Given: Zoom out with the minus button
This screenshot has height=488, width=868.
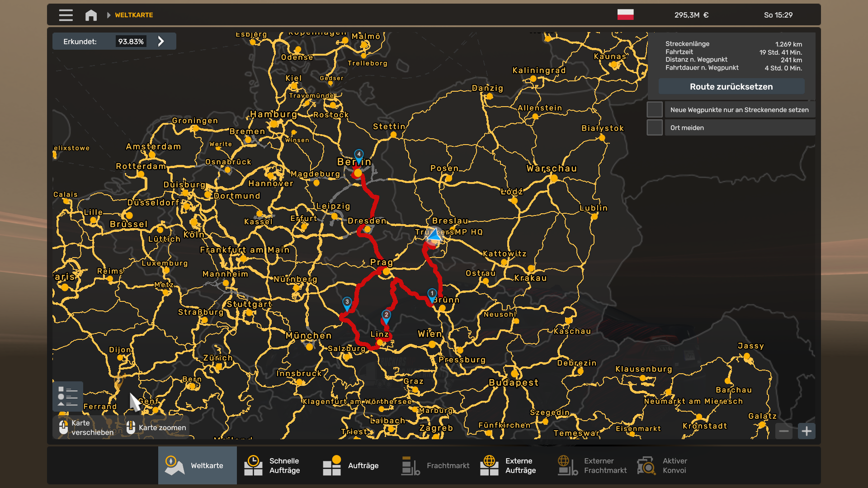Looking at the screenshot, I should pyautogui.click(x=784, y=431).
